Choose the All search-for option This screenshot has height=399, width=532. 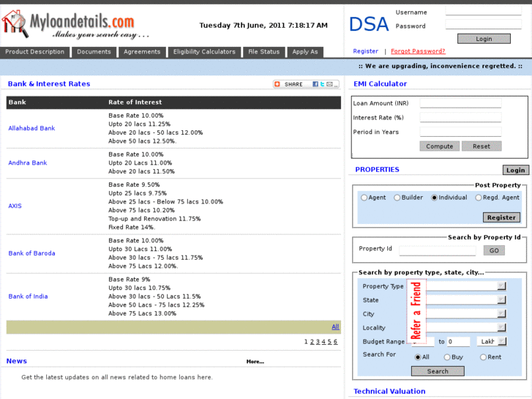[418, 357]
